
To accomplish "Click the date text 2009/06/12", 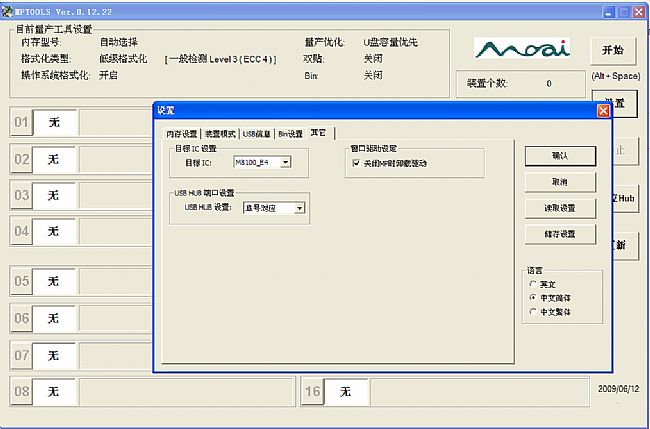I will [618, 389].
